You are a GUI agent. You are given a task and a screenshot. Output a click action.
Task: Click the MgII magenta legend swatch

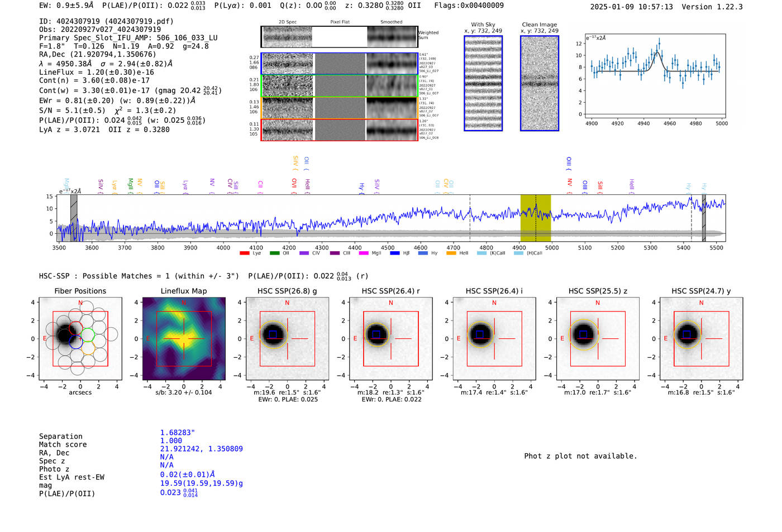coord(364,253)
